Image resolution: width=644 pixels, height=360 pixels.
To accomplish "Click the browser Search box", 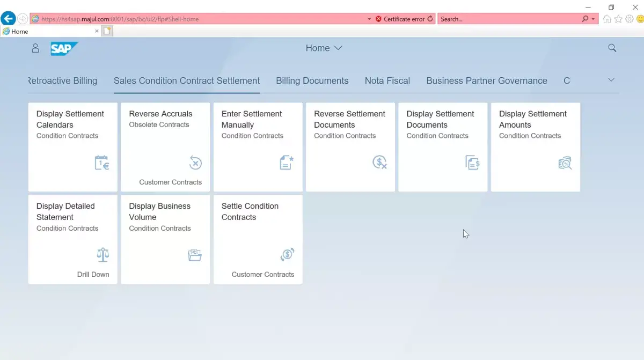I will point(509,19).
